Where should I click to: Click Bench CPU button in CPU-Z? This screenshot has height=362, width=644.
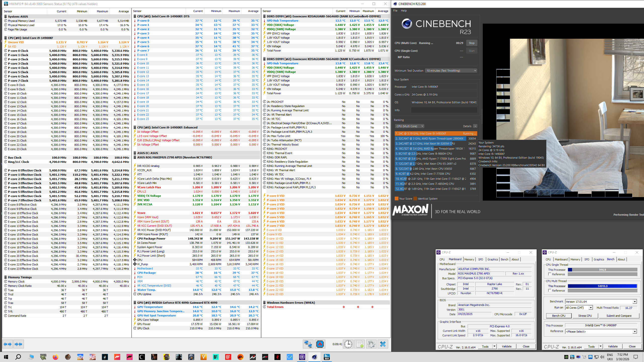point(559,316)
